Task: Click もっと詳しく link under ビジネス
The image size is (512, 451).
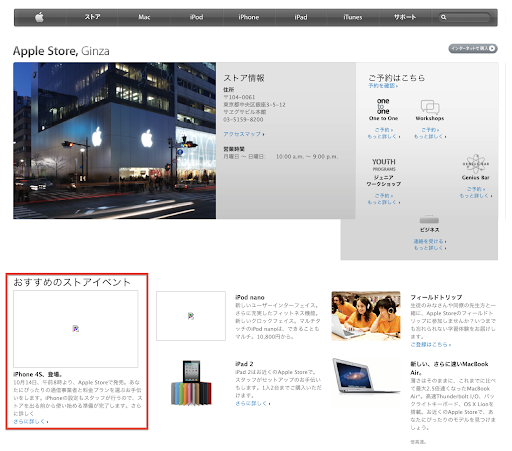Action: click(430, 248)
